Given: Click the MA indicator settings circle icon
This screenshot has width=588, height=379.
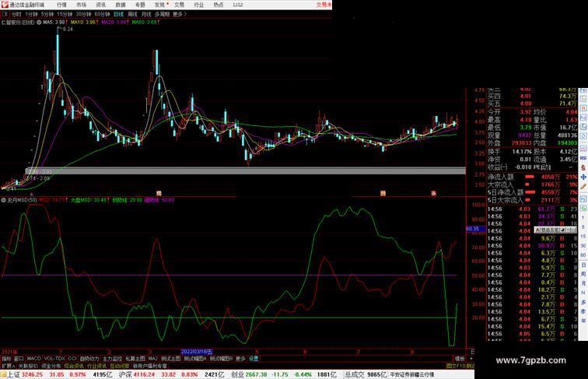Looking at the screenshot, I should point(39,23).
